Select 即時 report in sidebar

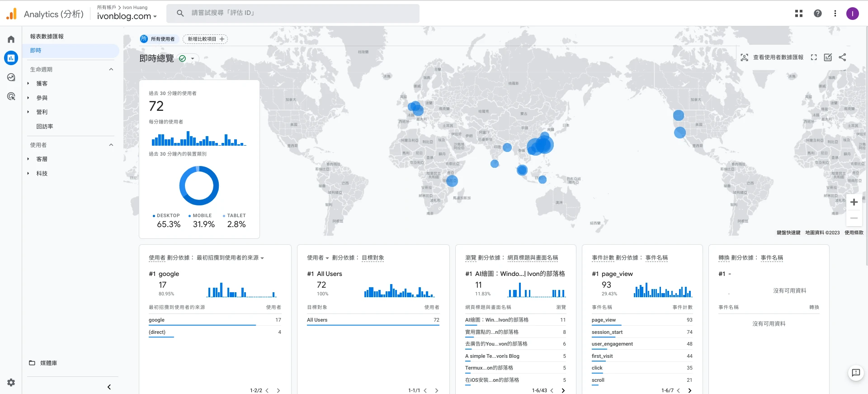click(36, 51)
